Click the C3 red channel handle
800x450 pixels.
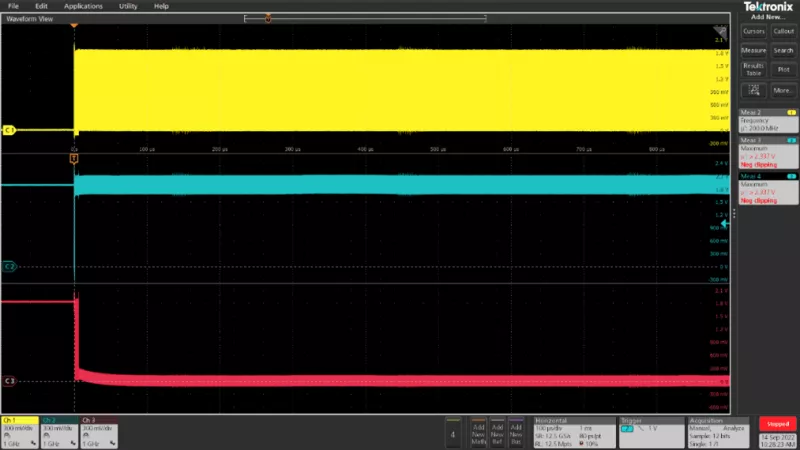[x=9, y=381]
